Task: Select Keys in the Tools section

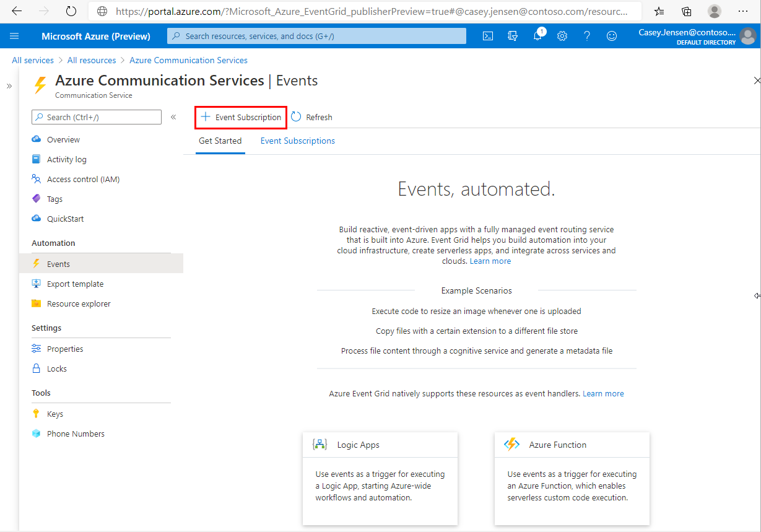Action: point(54,413)
